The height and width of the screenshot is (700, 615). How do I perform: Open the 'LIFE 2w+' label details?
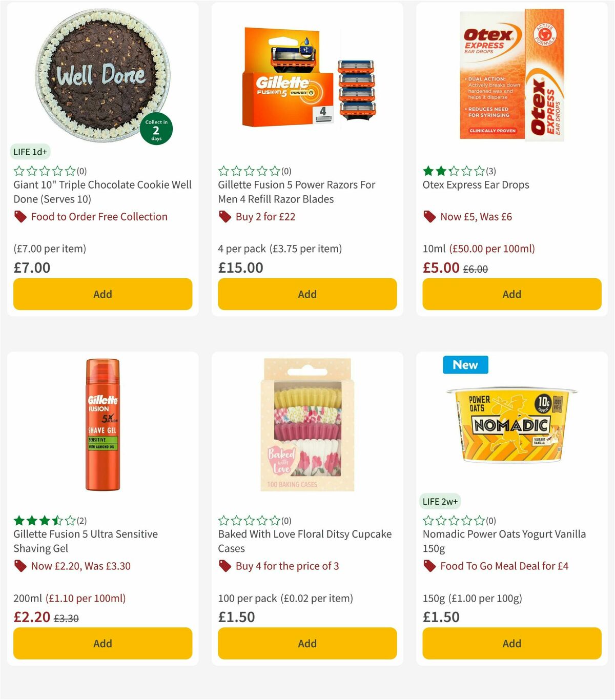[441, 501]
